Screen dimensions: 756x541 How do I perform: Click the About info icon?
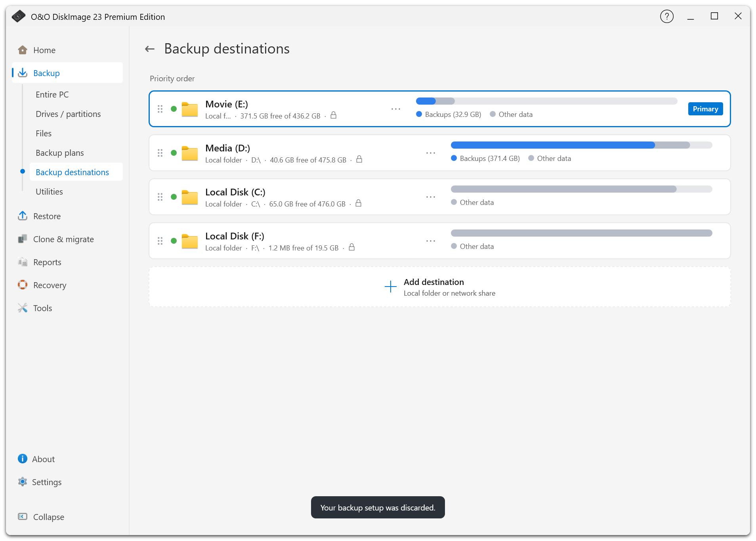(23, 459)
